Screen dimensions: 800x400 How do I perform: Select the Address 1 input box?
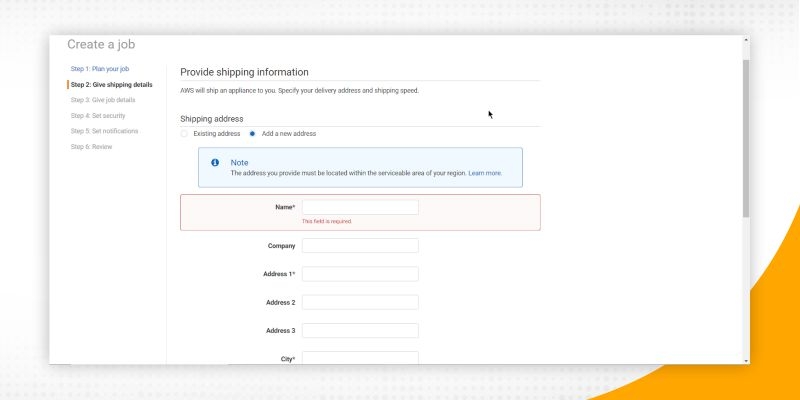pyautogui.click(x=360, y=274)
